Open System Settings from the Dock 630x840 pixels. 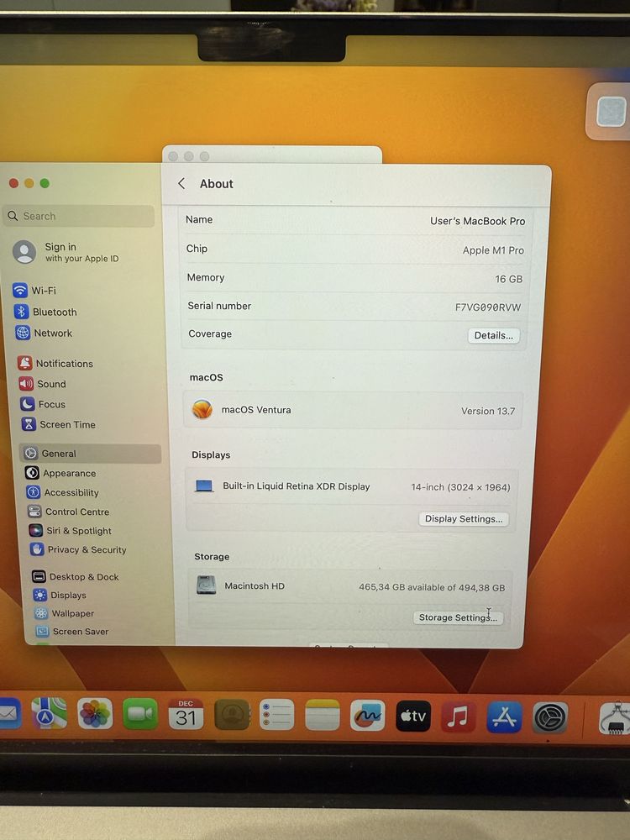(x=549, y=718)
